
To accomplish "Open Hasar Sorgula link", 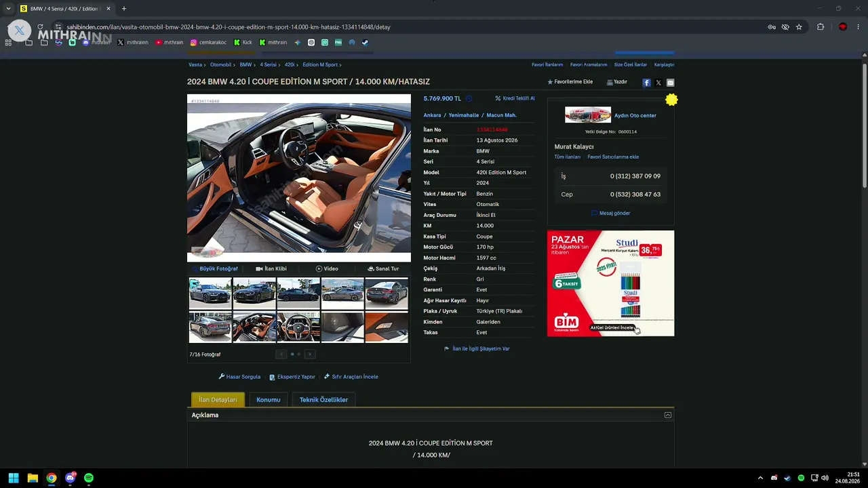I will tap(239, 377).
